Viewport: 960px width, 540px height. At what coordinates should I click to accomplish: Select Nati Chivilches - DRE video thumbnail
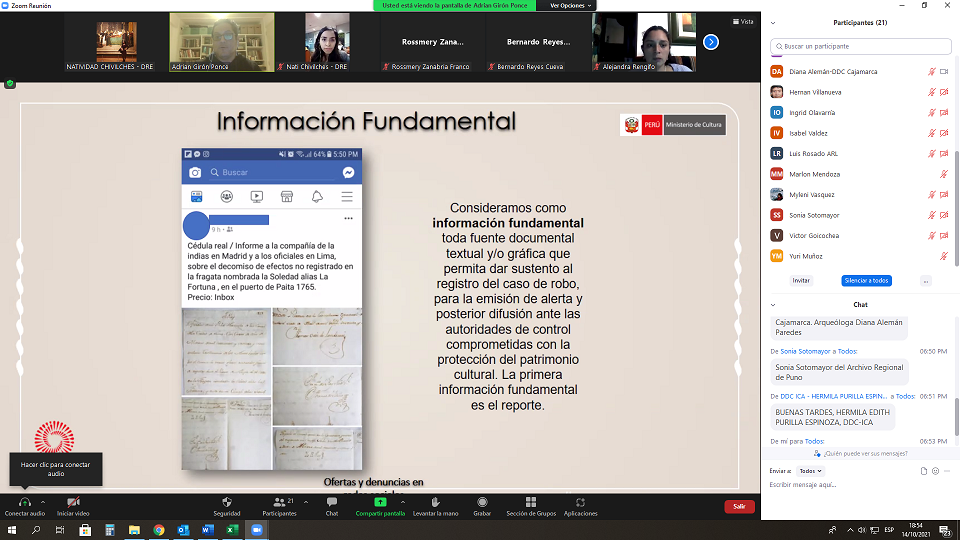tap(327, 42)
